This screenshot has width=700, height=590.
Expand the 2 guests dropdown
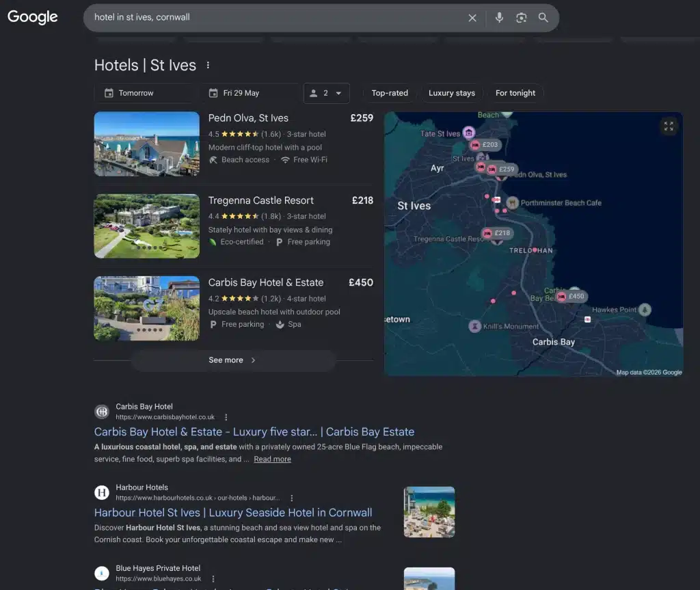[x=326, y=93]
